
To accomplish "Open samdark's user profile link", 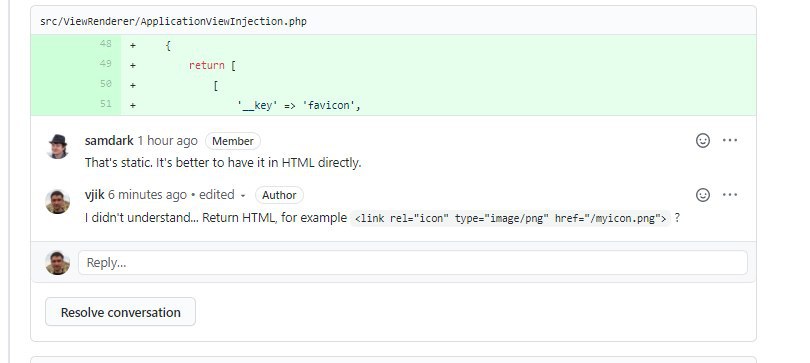I will point(109,140).
